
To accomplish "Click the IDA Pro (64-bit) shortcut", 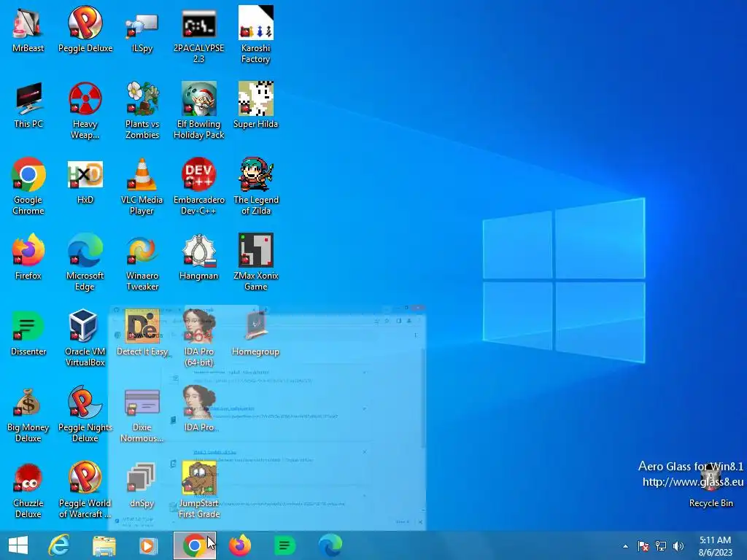I will click(198, 337).
